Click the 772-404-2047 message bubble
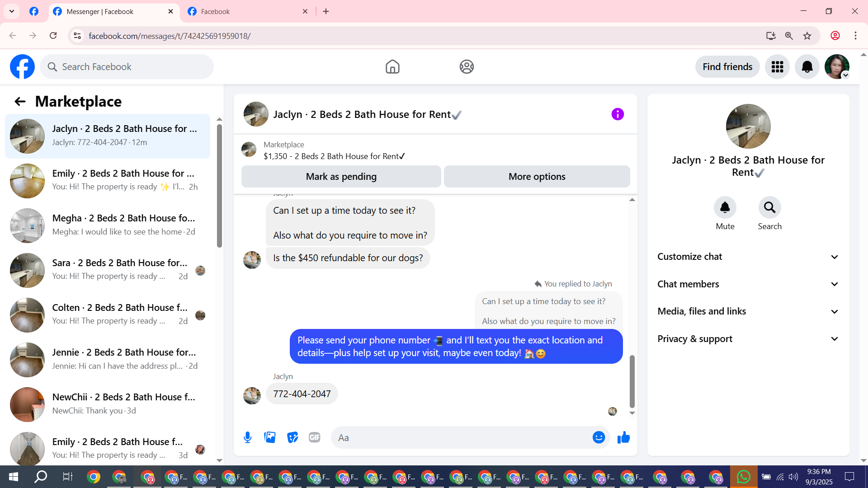868x488 pixels. click(x=302, y=394)
